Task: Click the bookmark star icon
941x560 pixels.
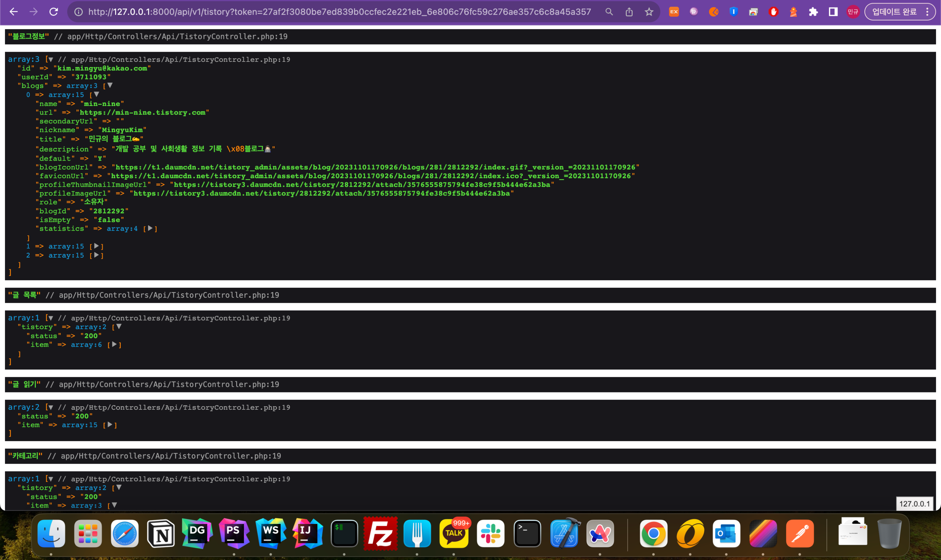Action: click(x=649, y=12)
